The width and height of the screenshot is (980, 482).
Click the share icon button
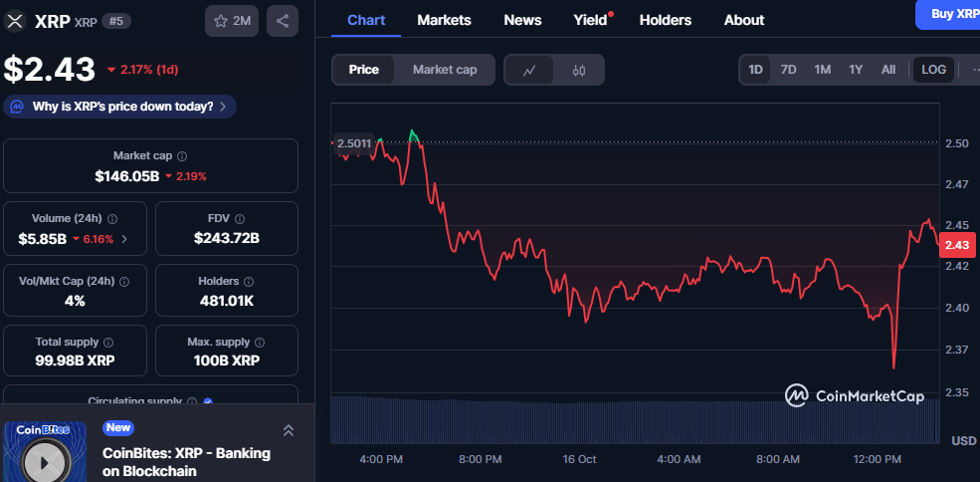(283, 21)
